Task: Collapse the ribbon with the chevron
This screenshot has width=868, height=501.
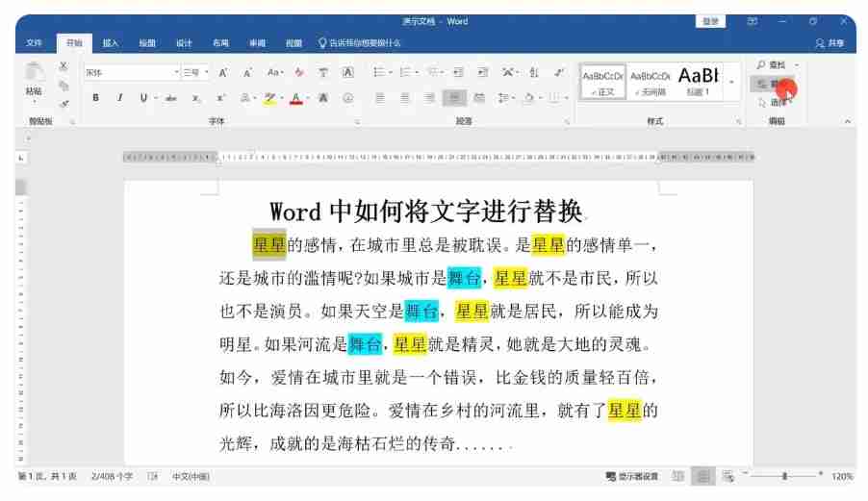Action: pyautogui.click(x=848, y=121)
